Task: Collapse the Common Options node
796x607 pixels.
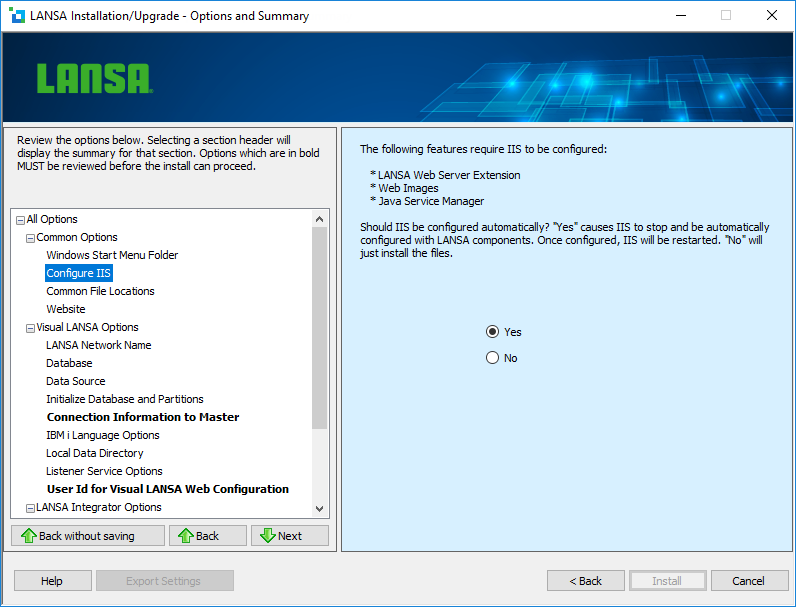Action: click(30, 238)
